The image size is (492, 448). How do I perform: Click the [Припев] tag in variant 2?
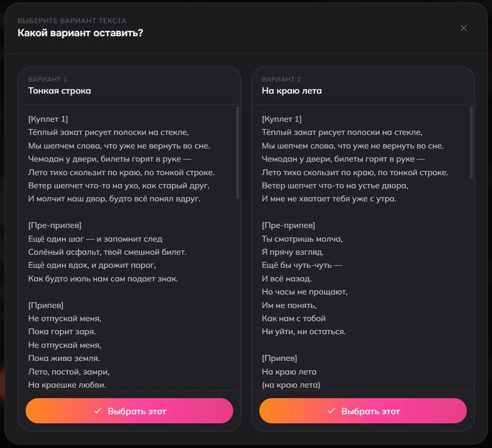(x=279, y=358)
